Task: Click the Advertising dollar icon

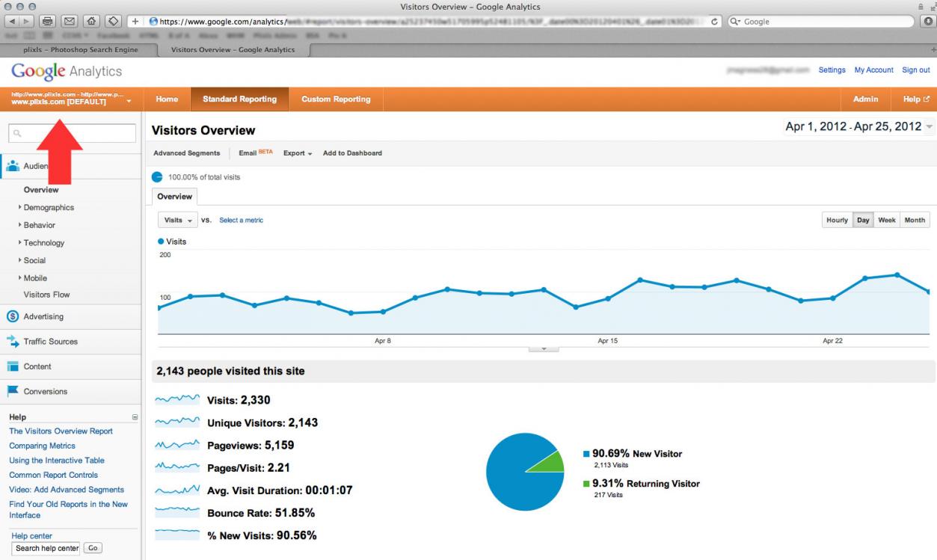Action: click(x=12, y=316)
